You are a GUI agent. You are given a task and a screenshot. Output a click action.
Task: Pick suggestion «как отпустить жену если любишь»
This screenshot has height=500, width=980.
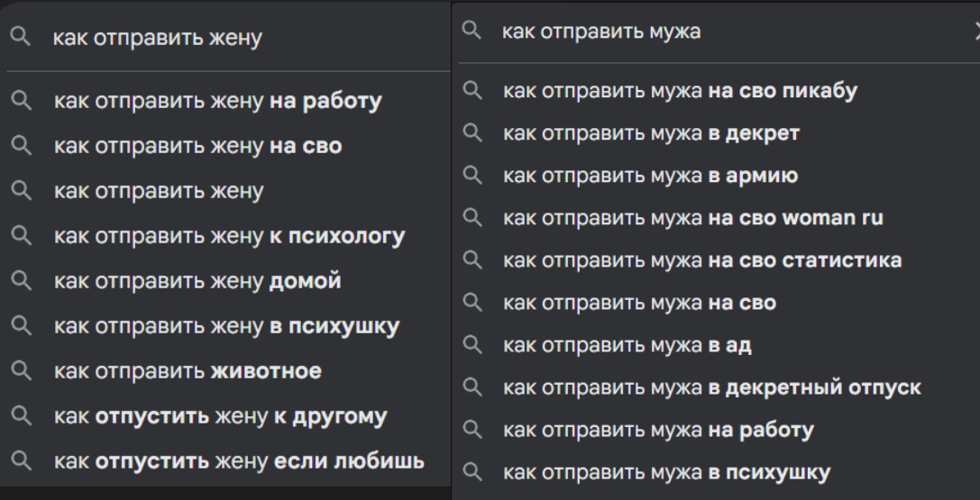pos(239,463)
